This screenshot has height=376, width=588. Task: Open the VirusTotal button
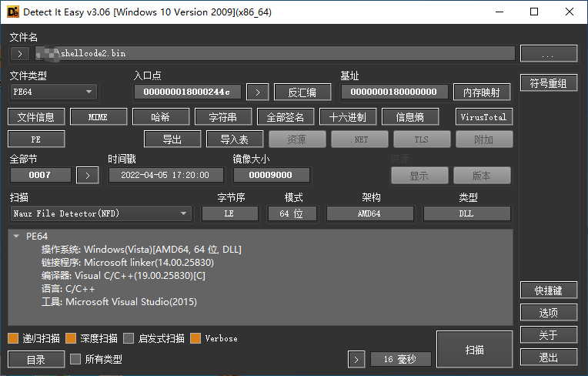[484, 117]
